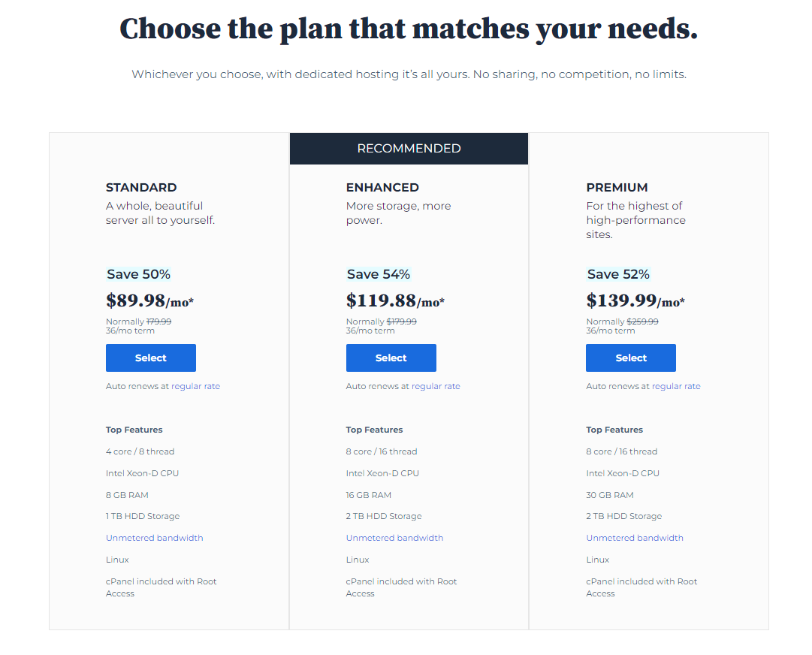The width and height of the screenshot is (812, 655).
Task: Click the RECOMMENDED banner
Action: [409, 149]
